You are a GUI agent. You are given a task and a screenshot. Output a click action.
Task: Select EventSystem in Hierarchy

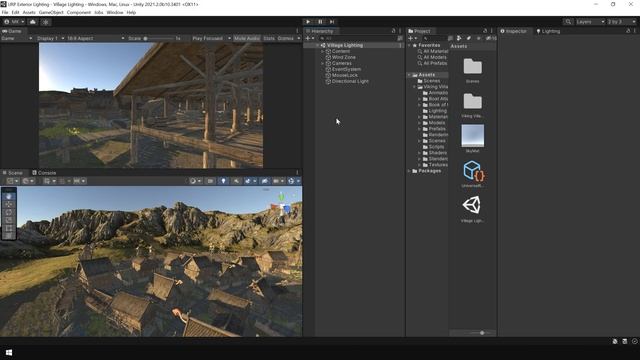pyautogui.click(x=346, y=69)
